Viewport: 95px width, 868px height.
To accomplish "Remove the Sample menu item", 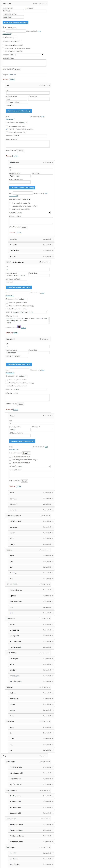I will tap(12, 486).
